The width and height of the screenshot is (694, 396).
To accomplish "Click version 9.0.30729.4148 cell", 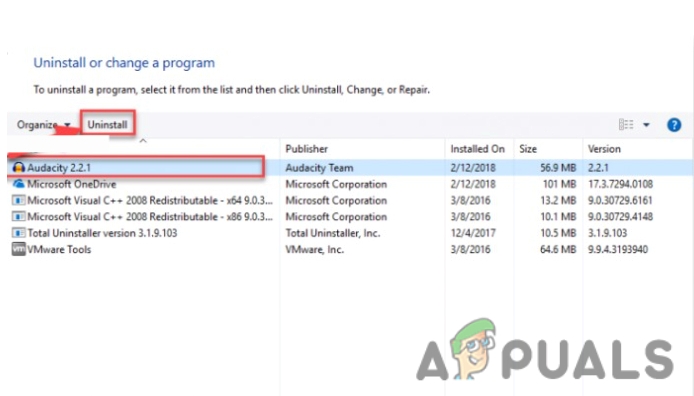I will (x=620, y=217).
